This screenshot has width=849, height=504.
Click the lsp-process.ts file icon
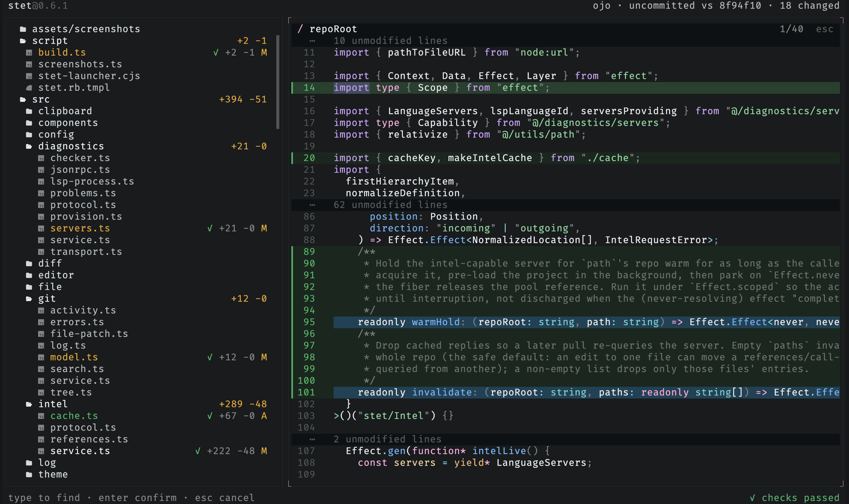[41, 182]
